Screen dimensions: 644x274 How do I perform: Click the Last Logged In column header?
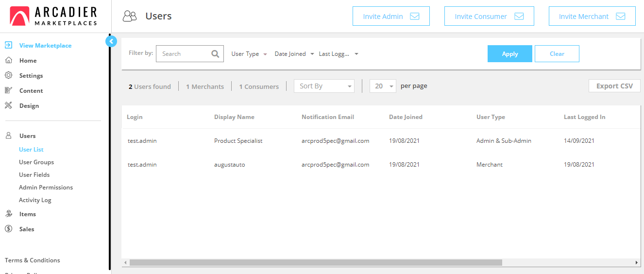[x=584, y=117]
